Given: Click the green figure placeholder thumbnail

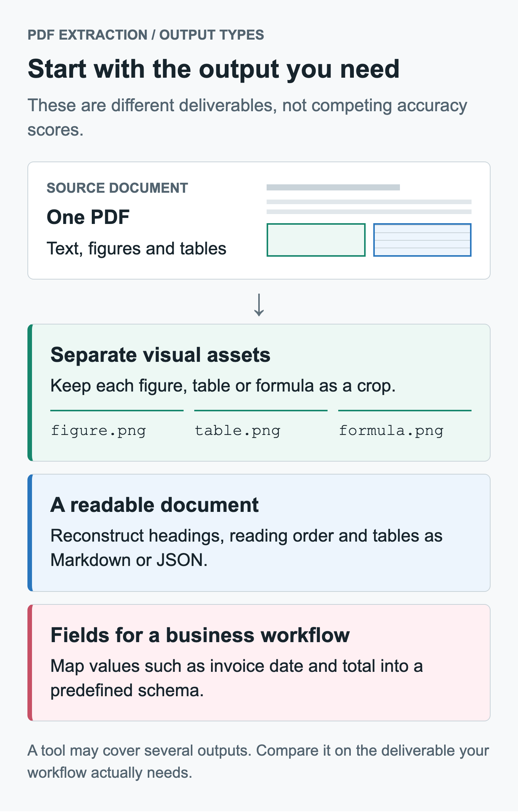Looking at the screenshot, I should pos(316,240).
